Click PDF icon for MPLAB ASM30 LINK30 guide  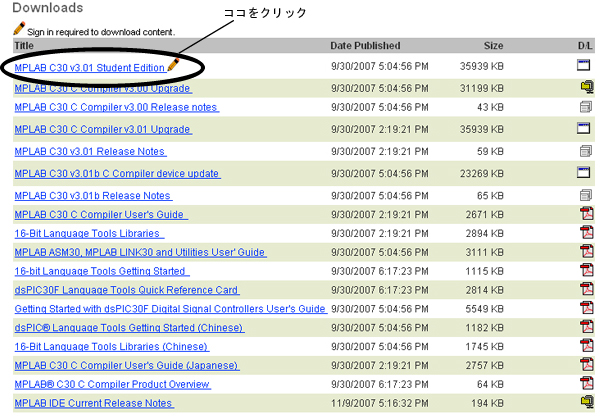[587, 251]
